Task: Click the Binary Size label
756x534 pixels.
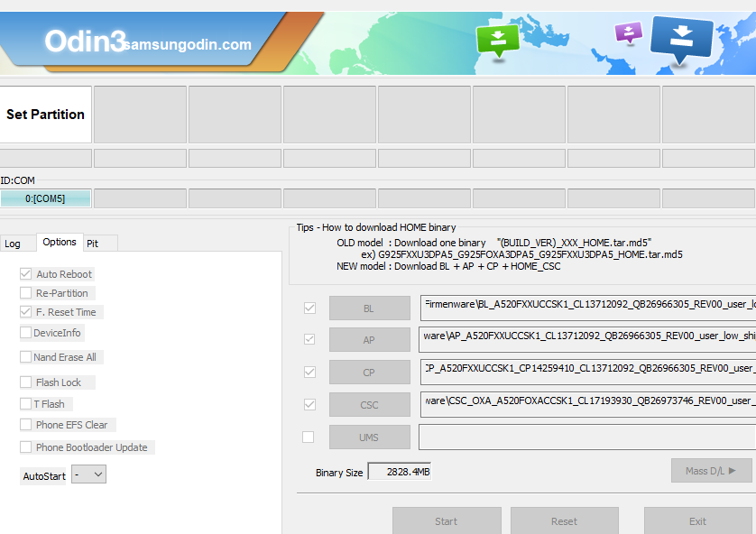Action: 339,473
